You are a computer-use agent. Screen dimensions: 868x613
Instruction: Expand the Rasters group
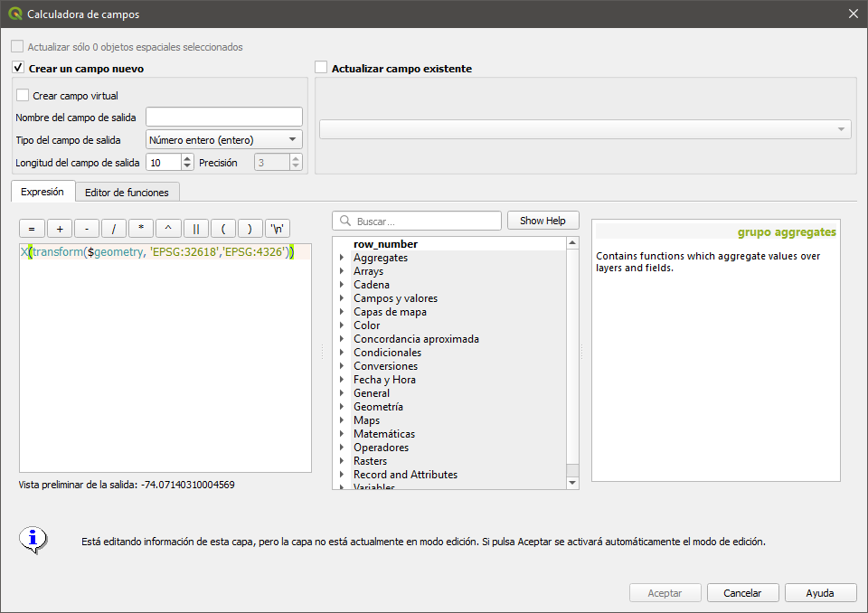342,461
